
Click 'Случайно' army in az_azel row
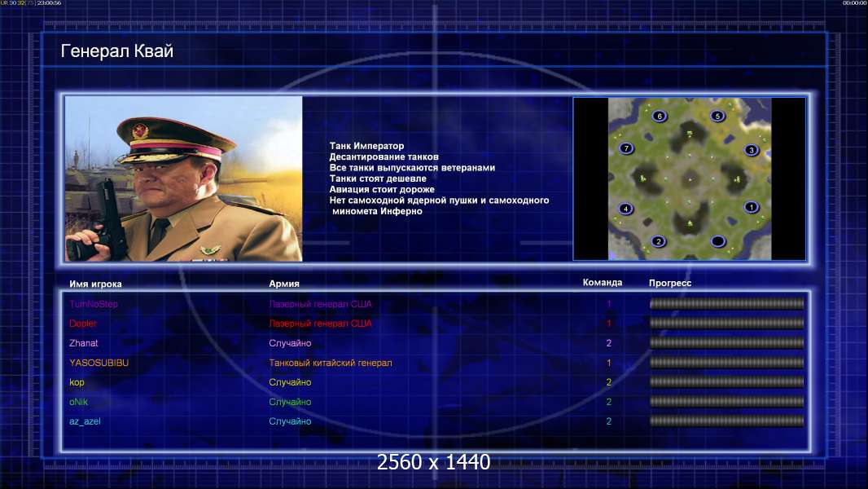click(x=290, y=421)
